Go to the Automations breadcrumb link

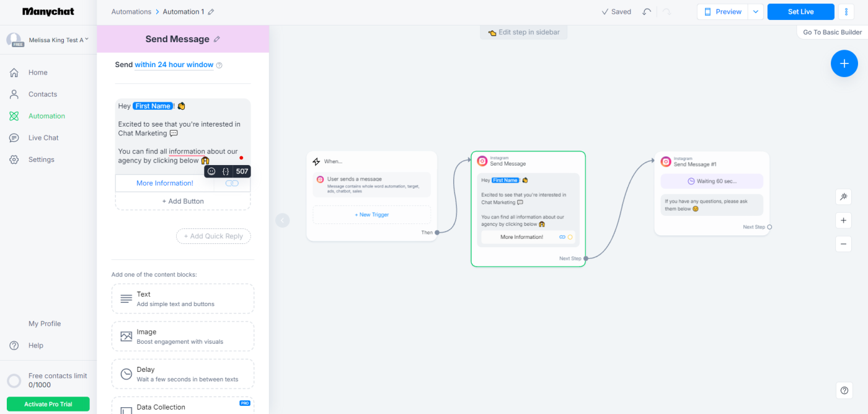coord(131,12)
